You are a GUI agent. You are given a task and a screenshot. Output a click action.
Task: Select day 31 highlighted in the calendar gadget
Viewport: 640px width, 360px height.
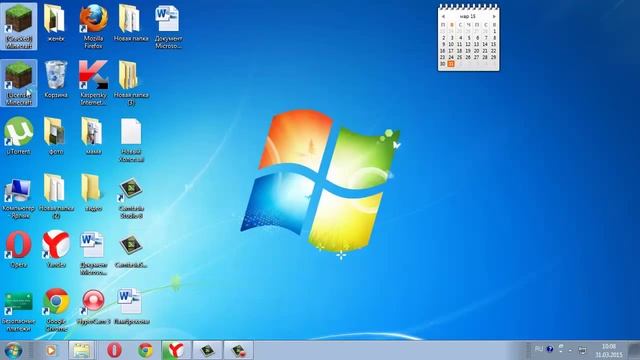451,64
